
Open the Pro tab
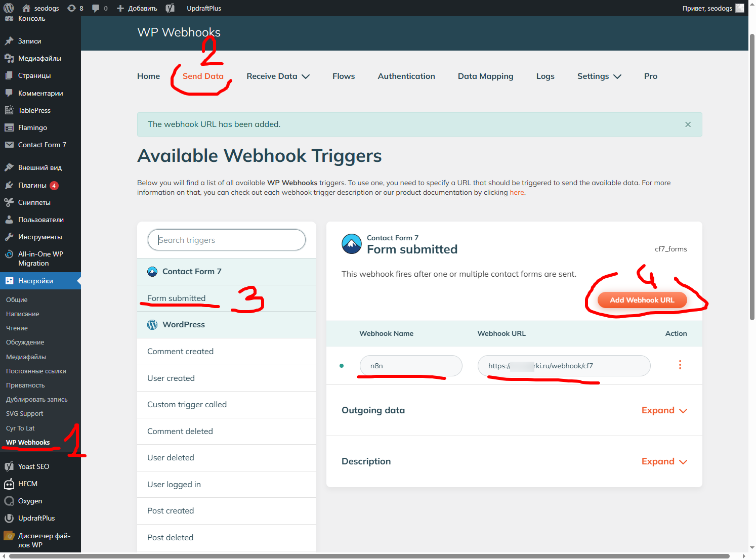[651, 76]
